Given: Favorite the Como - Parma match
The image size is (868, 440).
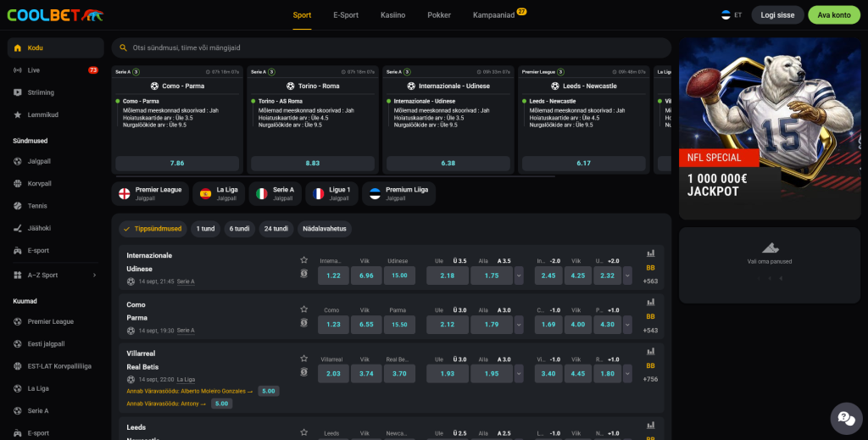Looking at the screenshot, I should (304, 309).
